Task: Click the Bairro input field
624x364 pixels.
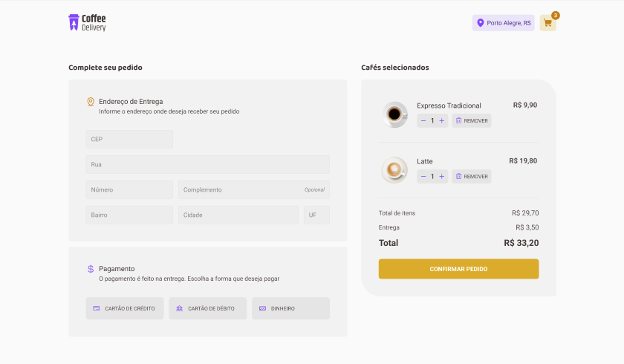Action: tap(129, 215)
